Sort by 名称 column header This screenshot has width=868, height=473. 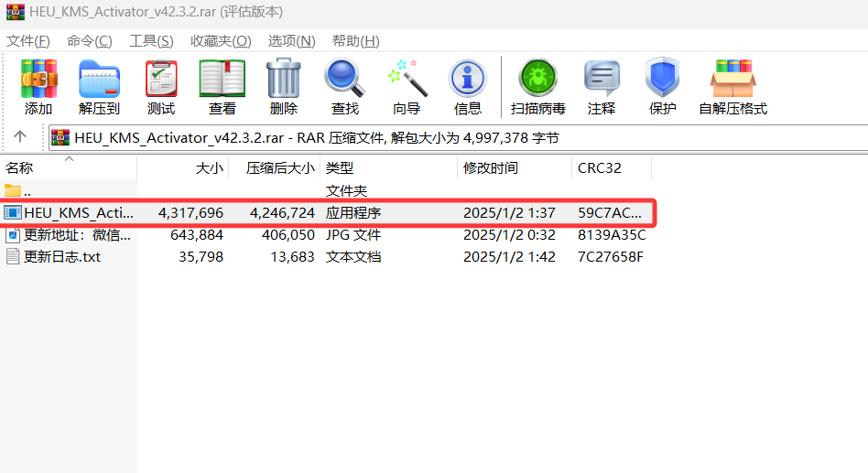(x=20, y=168)
